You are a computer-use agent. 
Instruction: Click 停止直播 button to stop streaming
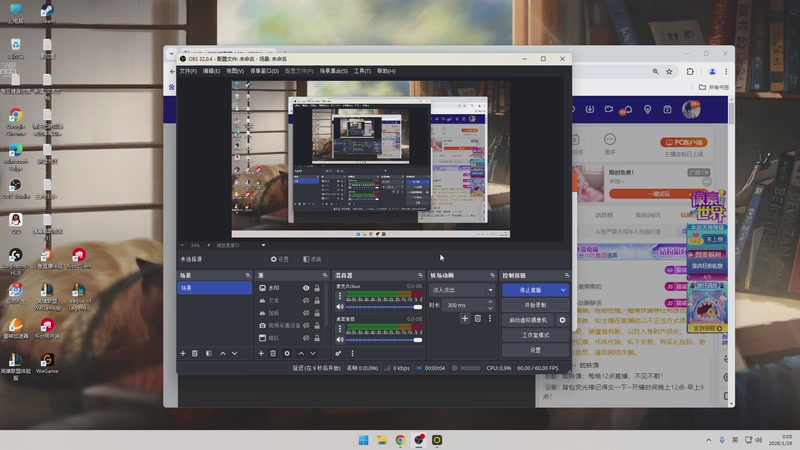530,290
